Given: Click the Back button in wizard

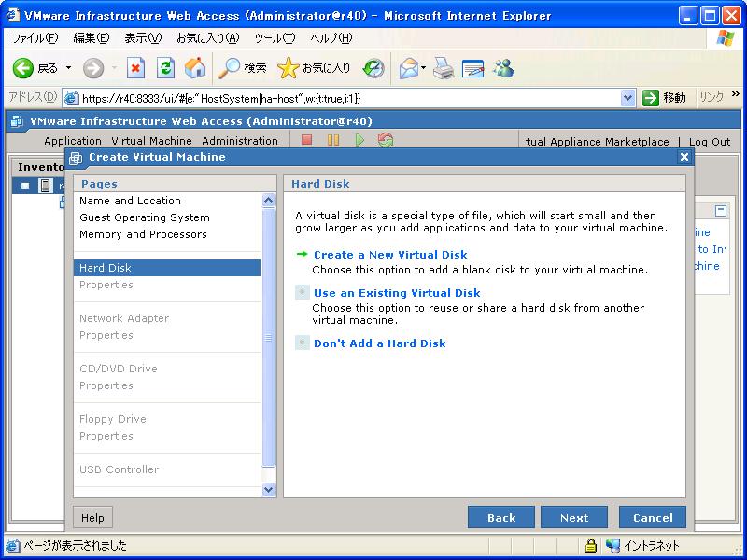Looking at the screenshot, I should (501, 518).
